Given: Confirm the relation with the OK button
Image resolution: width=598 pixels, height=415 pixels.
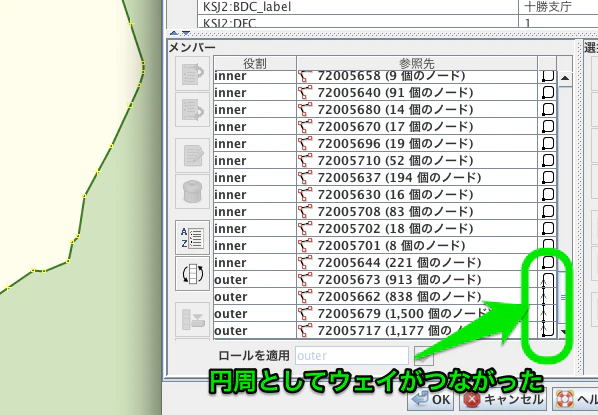Looking at the screenshot, I should (431, 399).
